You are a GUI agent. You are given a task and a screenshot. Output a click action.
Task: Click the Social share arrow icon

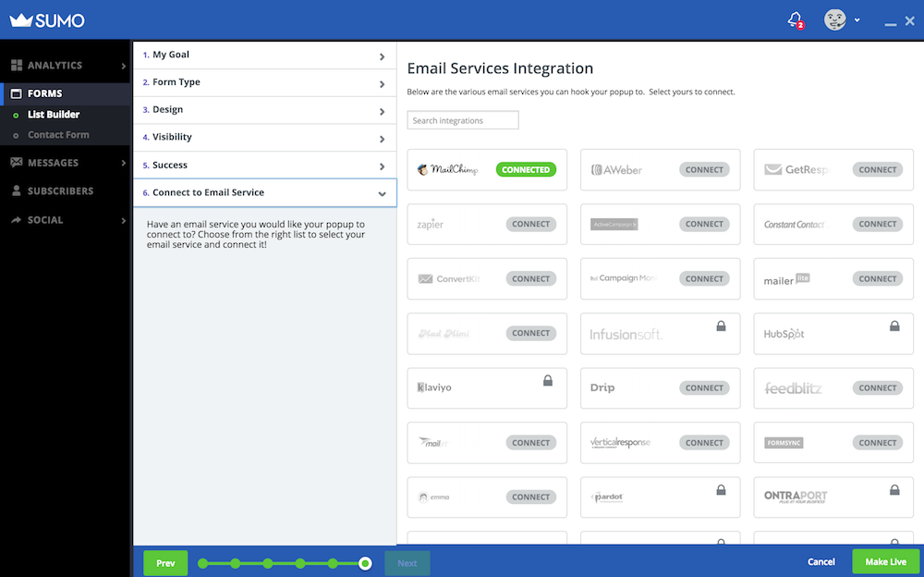pos(17,219)
